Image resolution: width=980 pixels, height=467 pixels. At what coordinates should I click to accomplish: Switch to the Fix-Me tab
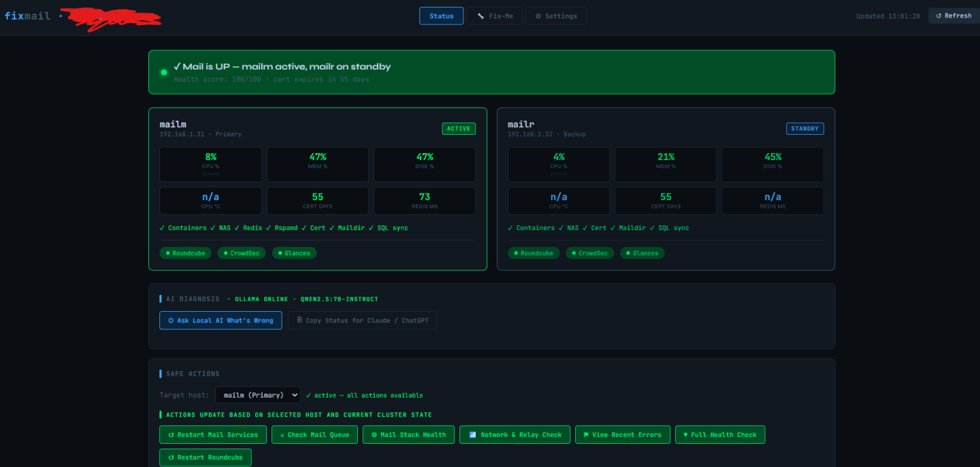495,16
